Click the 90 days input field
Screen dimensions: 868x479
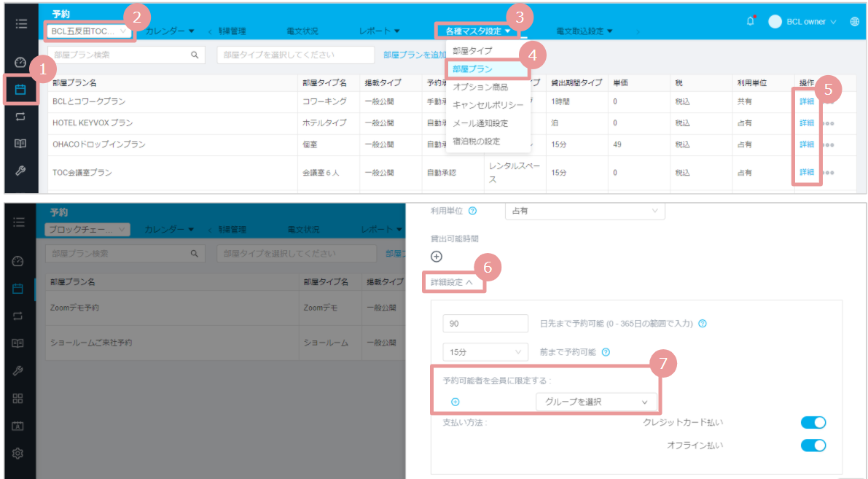point(485,324)
